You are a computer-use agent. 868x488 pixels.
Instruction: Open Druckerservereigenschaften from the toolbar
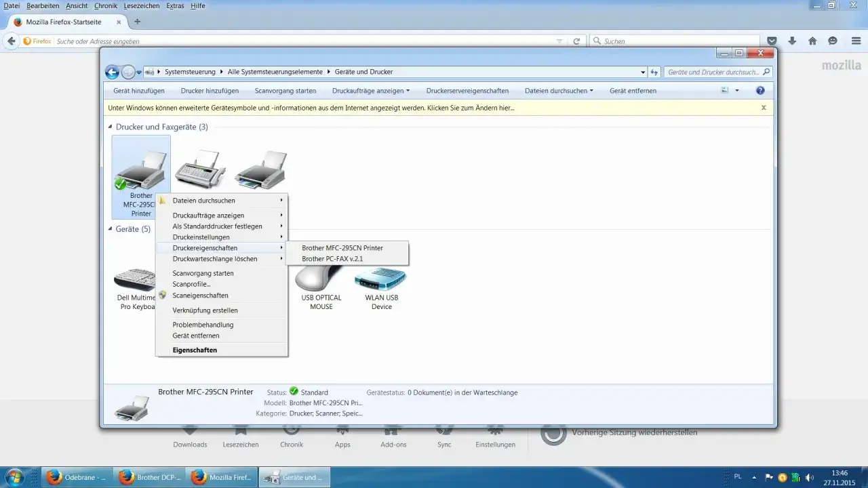click(467, 90)
